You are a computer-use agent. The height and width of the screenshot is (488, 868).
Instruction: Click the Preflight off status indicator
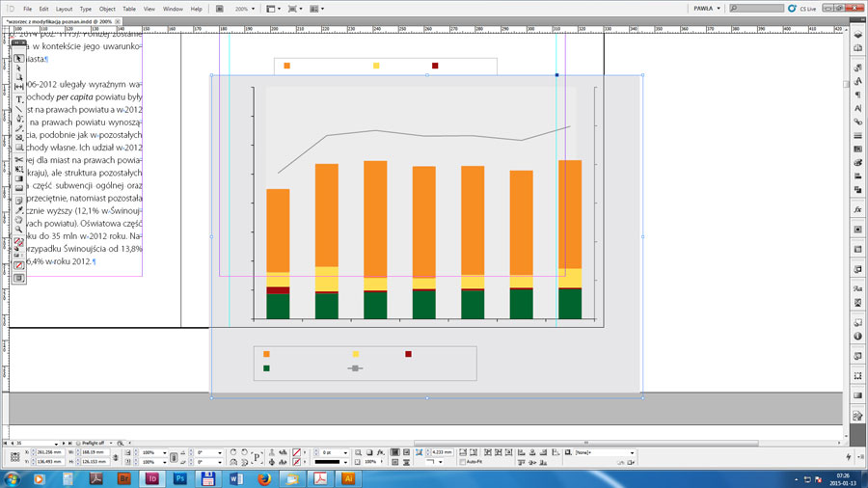tap(93, 443)
